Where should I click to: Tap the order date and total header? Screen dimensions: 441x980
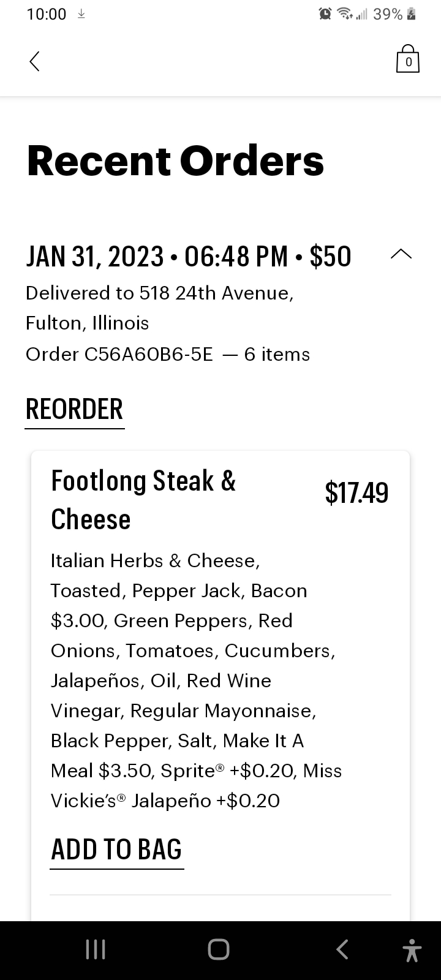pyautogui.click(x=189, y=256)
